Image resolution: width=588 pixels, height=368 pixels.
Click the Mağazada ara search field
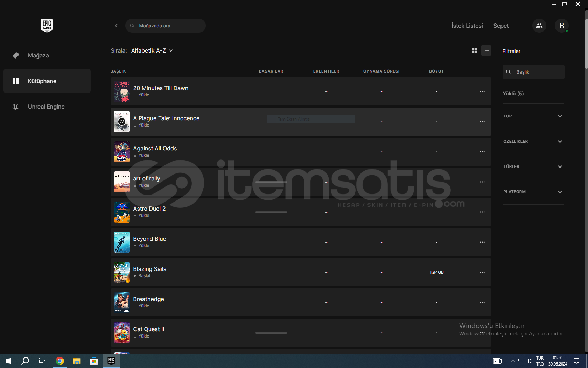pos(166,26)
